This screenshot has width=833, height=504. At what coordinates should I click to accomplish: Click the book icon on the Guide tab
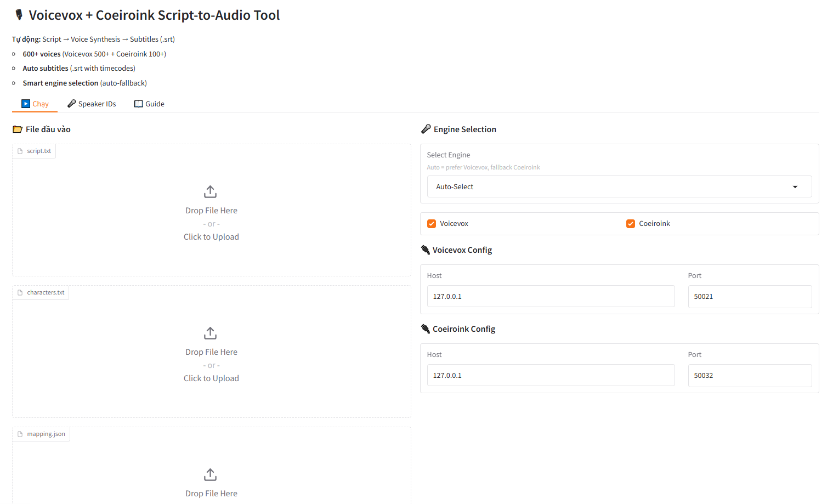pyautogui.click(x=139, y=104)
